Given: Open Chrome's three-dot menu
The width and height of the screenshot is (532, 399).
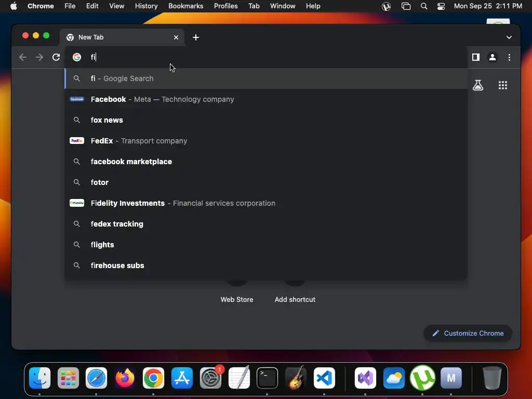Looking at the screenshot, I should (509, 57).
